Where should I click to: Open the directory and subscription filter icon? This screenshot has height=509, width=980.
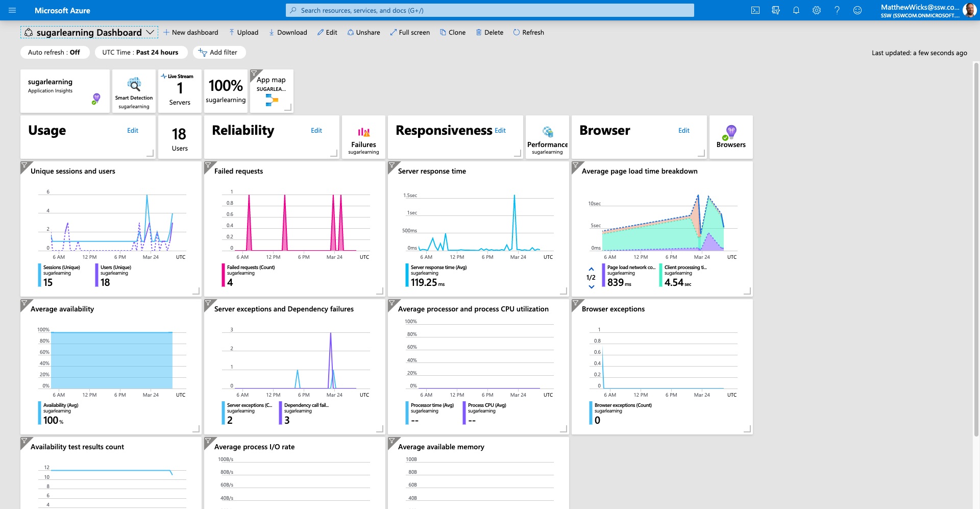[x=776, y=10]
